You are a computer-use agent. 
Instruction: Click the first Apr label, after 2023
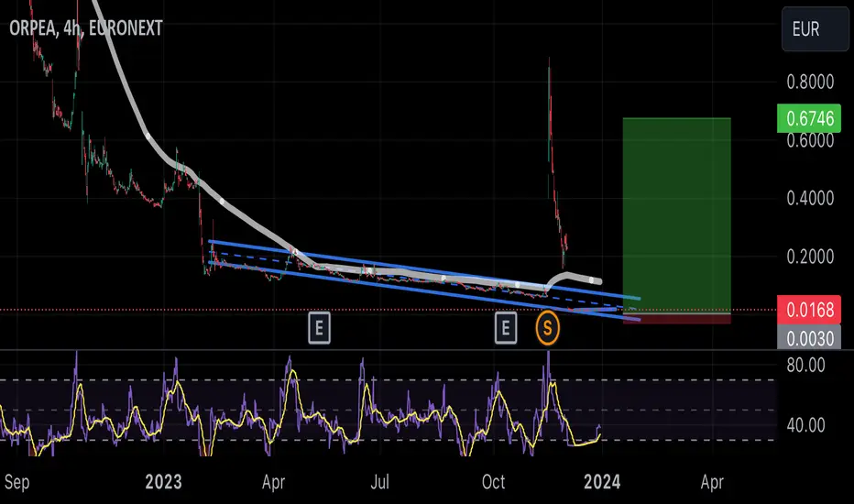(x=273, y=482)
